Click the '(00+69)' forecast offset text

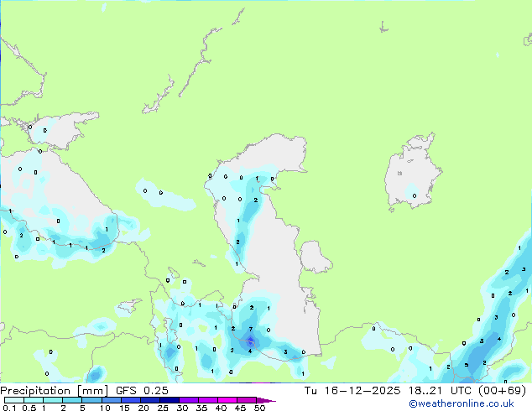point(502,391)
